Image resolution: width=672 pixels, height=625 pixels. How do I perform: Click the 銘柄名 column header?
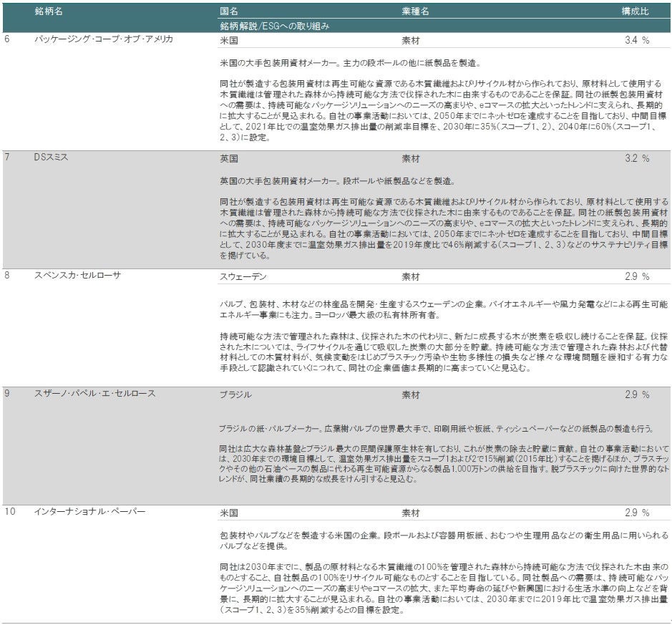[49, 12]
